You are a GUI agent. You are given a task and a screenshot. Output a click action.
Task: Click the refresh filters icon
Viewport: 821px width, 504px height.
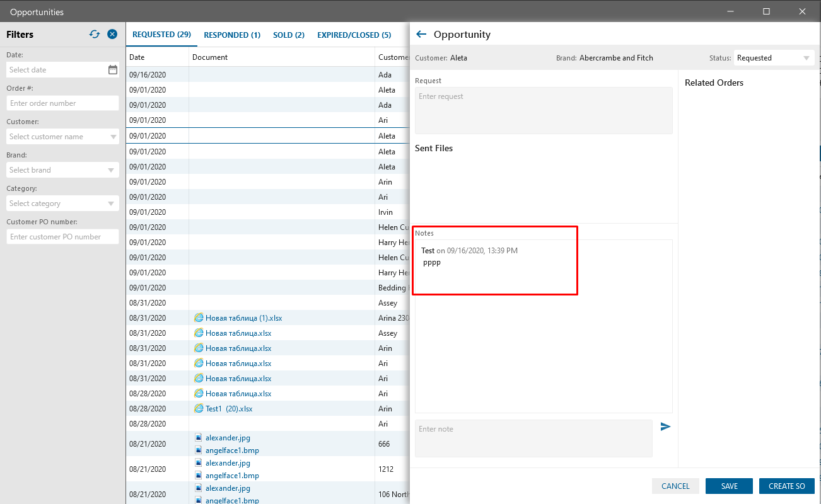pos(95,34)
